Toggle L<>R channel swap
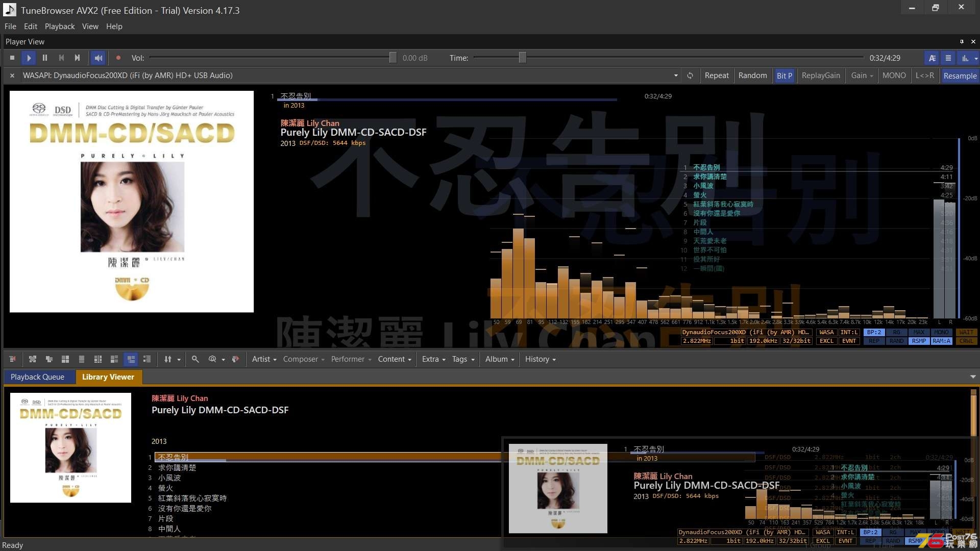The width and height of the screenshot is (980, 551). [x=925, y=76]
